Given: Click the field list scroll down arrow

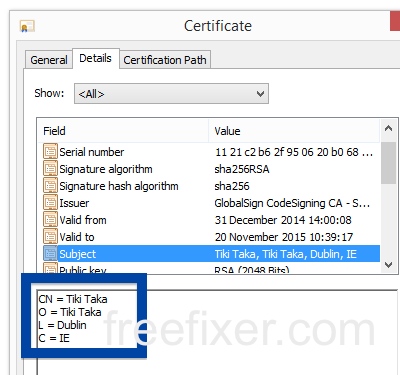Looking at the screenshot, I should point(388,265).
